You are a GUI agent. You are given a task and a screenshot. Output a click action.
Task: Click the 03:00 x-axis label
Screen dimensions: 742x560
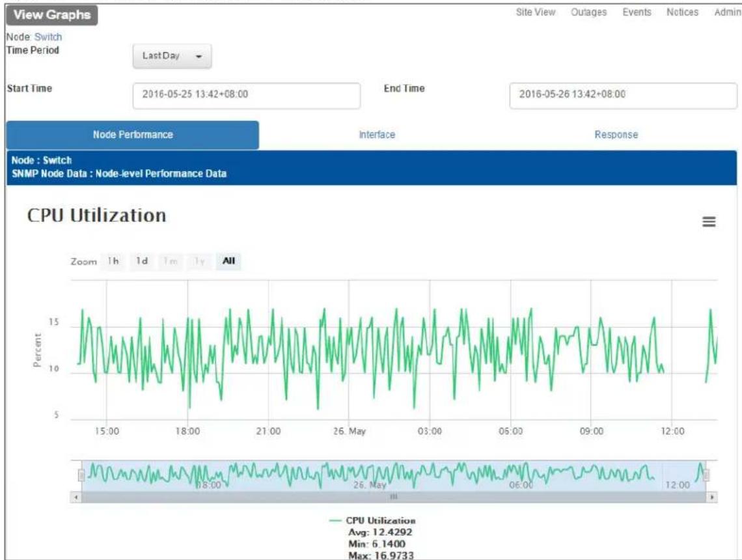pos(430,431)
